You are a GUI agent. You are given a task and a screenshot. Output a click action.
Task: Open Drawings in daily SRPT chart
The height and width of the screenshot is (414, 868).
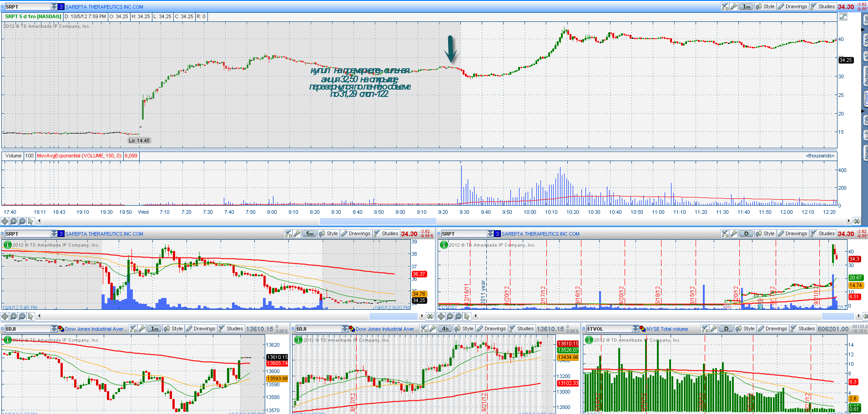coord(792,233)
